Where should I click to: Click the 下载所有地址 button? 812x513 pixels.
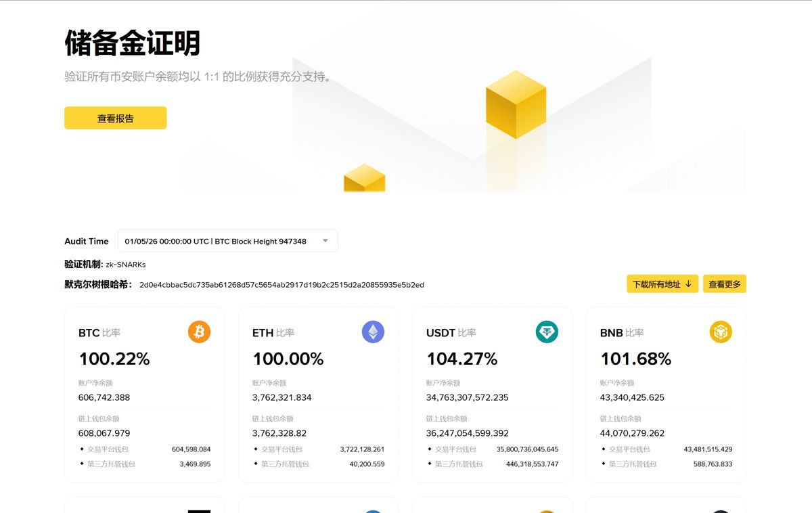click(x=662, y=284)
